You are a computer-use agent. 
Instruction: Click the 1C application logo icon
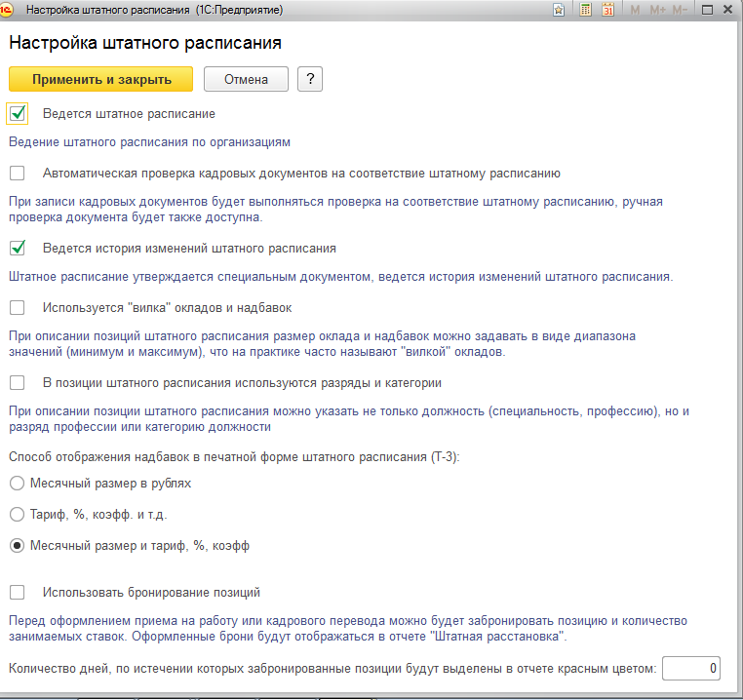pos(6,10)
